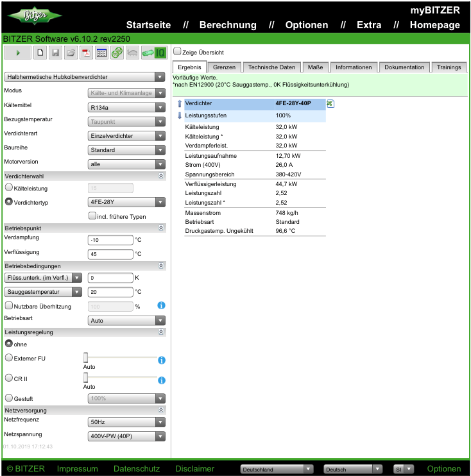The image size is (471, 476).
Task: Select the Verdichtertyp radio button
Action: [9, 201]
